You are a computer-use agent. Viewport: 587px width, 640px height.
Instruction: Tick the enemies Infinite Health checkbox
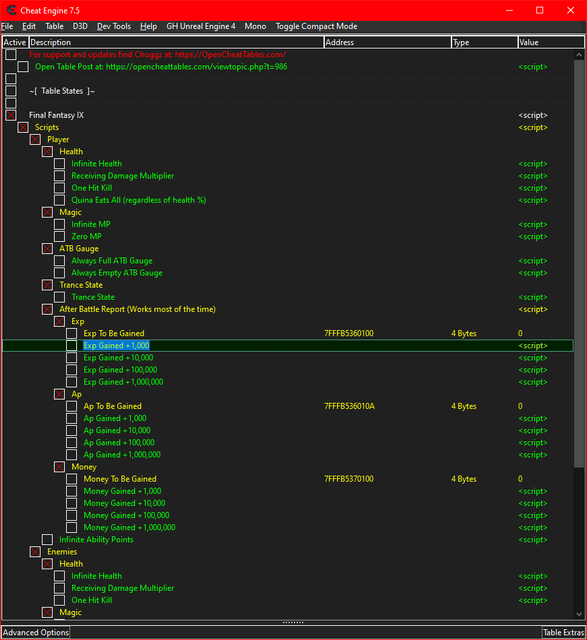(60, 576)
